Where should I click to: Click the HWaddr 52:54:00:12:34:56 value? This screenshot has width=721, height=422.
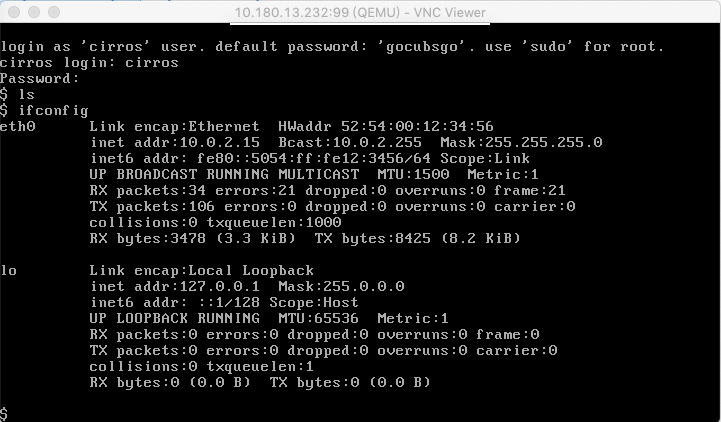tap(386, 126)
